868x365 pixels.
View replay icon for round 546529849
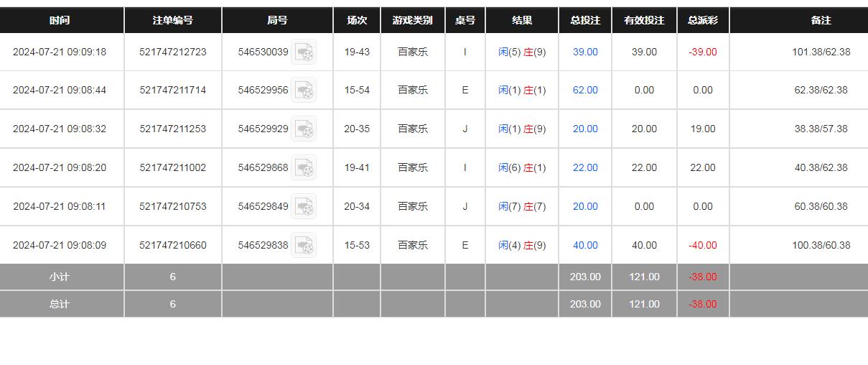pyautogui.click(x=304, y=207)
